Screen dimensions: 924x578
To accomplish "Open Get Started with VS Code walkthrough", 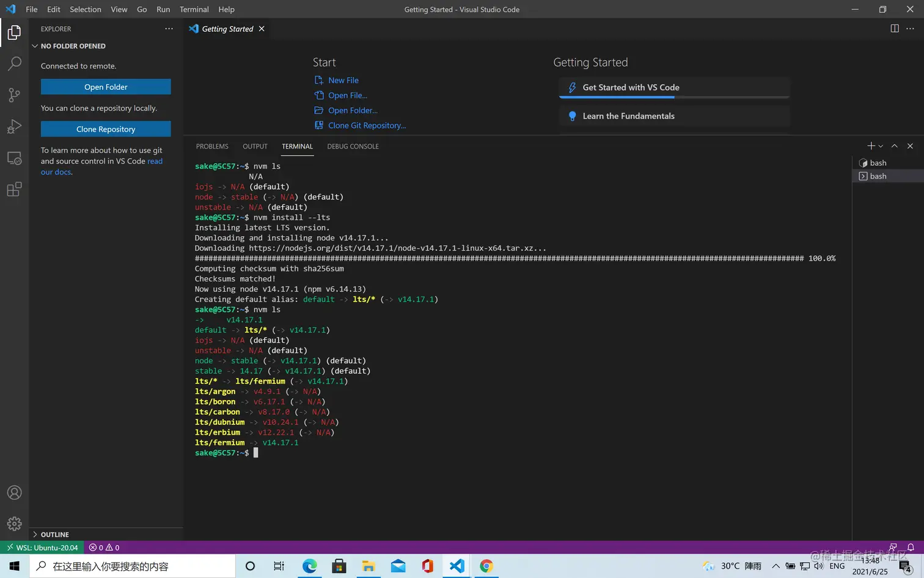I will pyautogui.click(x=674, y=87).
